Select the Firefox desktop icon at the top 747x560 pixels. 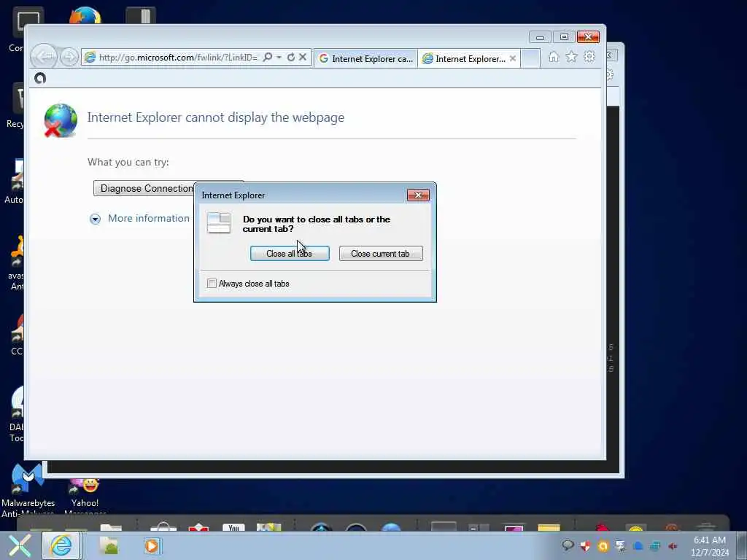[85, 16]
